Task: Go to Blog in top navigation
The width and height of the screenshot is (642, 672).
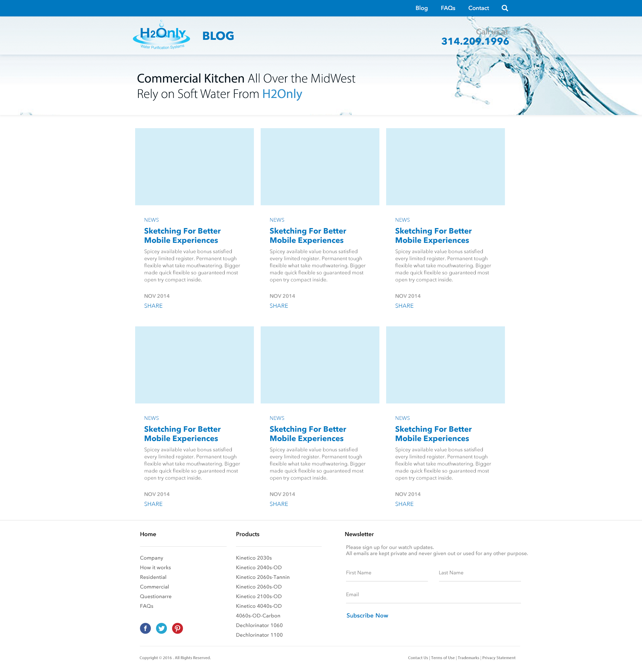Action: pyautogui.click(x=421, y=8)
